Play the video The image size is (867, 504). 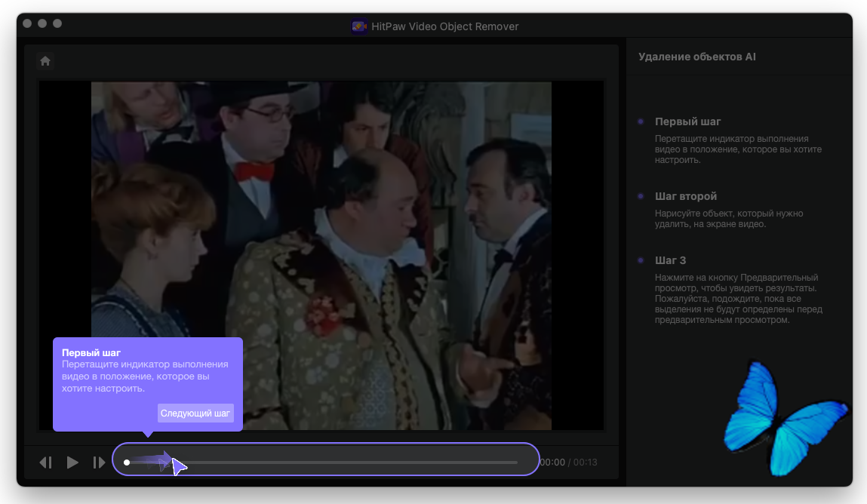pos(72,463)
